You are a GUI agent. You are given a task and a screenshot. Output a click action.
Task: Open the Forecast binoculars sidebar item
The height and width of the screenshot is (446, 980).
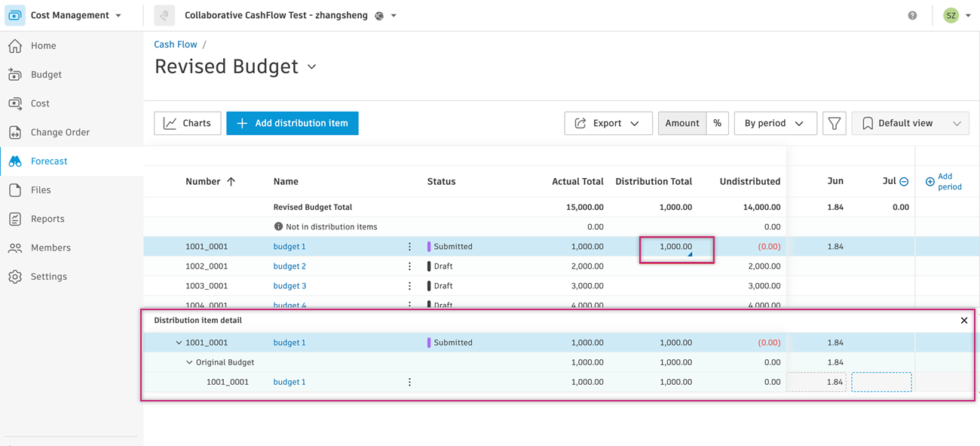pos(15,161)
